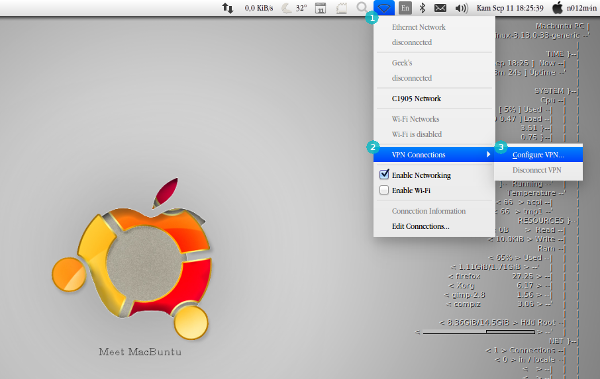Screen dimensions: 600x379
Task: Click the Apple logo session icon
Action: click(x=558, y=7)
